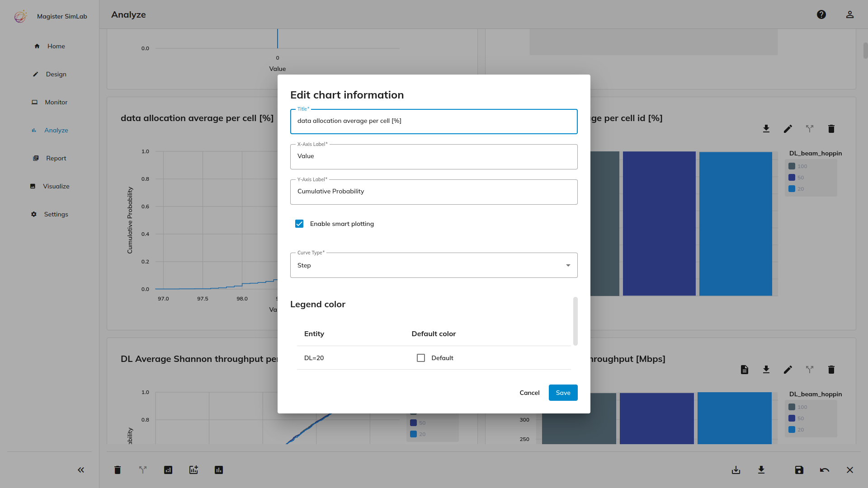
Task: Open the Curve Type dropdown
Action: point(434,265)
